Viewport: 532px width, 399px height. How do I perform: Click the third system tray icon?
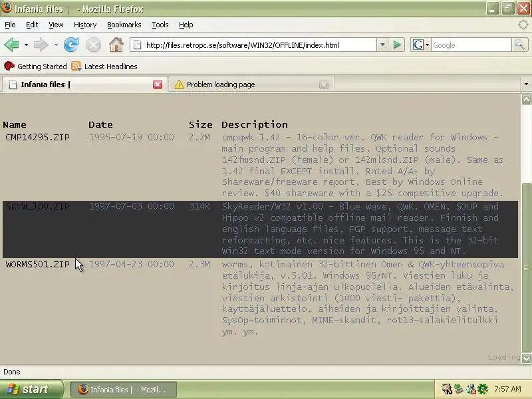471,389
